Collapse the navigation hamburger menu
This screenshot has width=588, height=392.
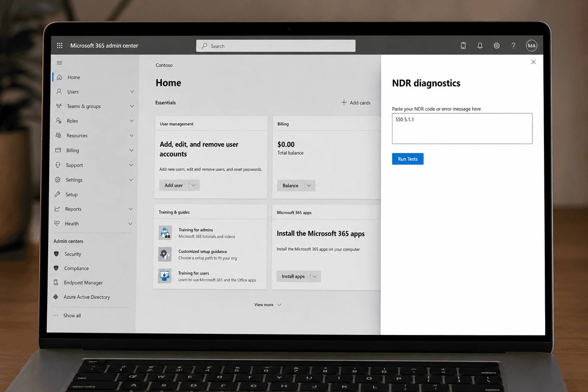tap(60, 63)
